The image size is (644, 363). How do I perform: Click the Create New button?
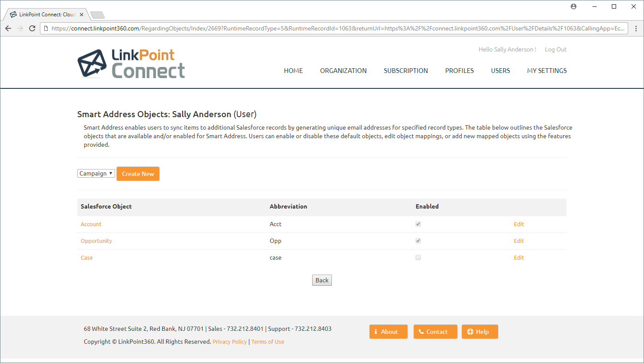click(138, 174)
